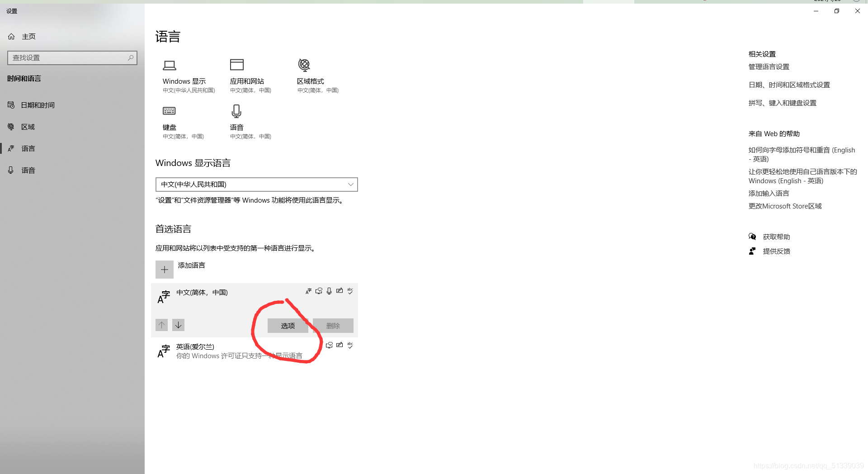Screen dimensions: 868x474
Task: Click the 键盘 tile label
Action: 170,127
